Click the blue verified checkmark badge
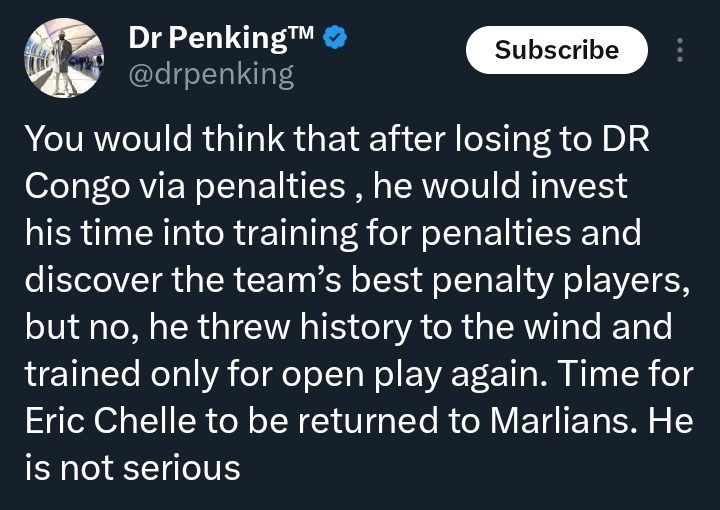The image size is (720, 510). pyautogui.click(x=337, y=39)
